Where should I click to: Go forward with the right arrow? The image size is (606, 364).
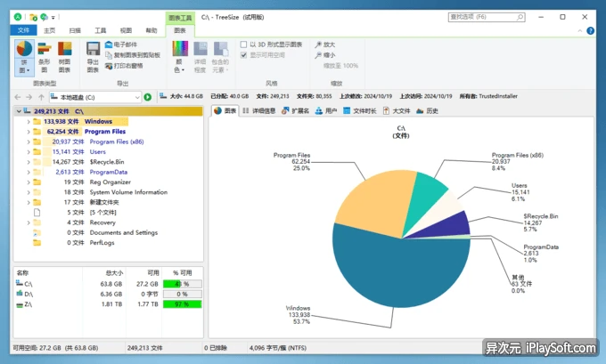click(29, 97)
